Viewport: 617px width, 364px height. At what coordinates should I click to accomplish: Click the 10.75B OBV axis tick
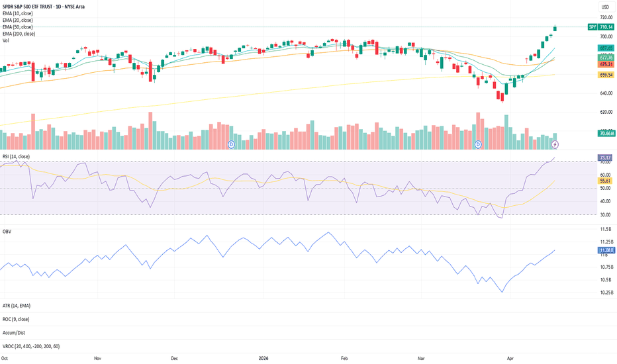coord(606,267)
